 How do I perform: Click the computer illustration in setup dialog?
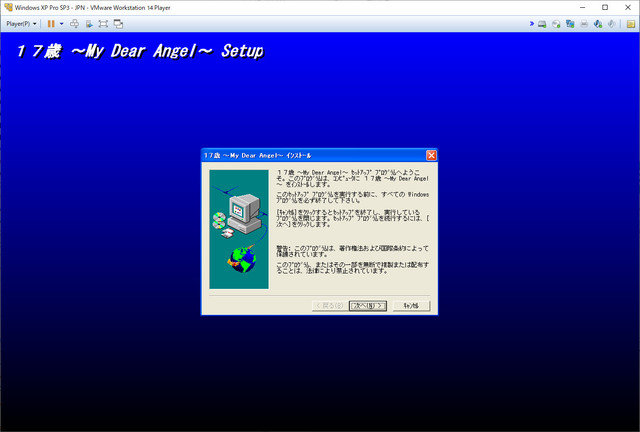239,229
